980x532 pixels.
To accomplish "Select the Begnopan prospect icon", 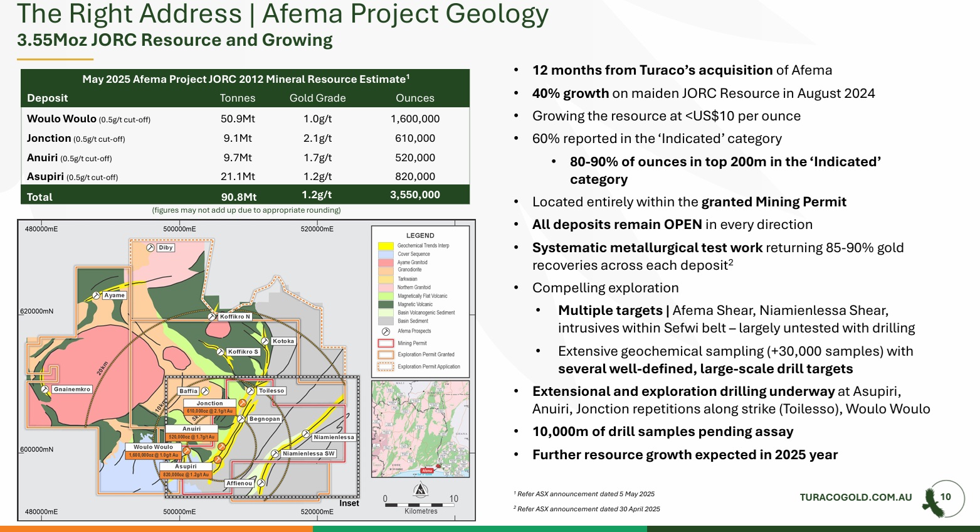I will (241, 418).
